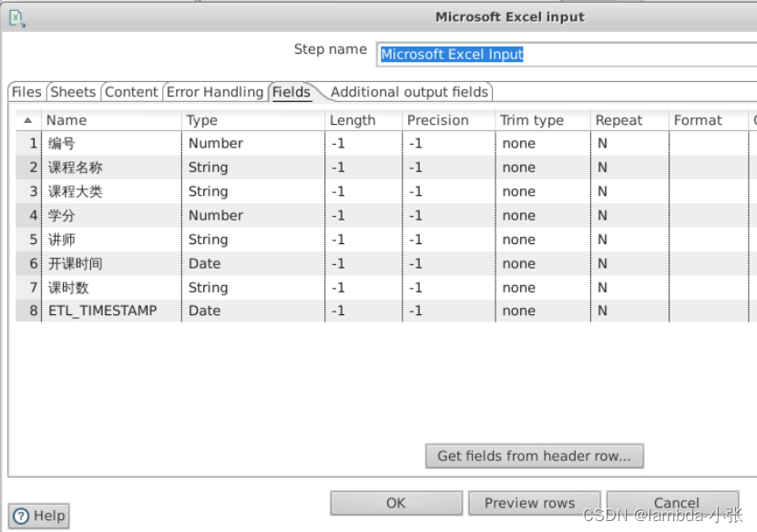The width and height of the screenshot is (757, 532).
Task: Click the Format cell in the 课时数 row
Action: click(709, 288)
